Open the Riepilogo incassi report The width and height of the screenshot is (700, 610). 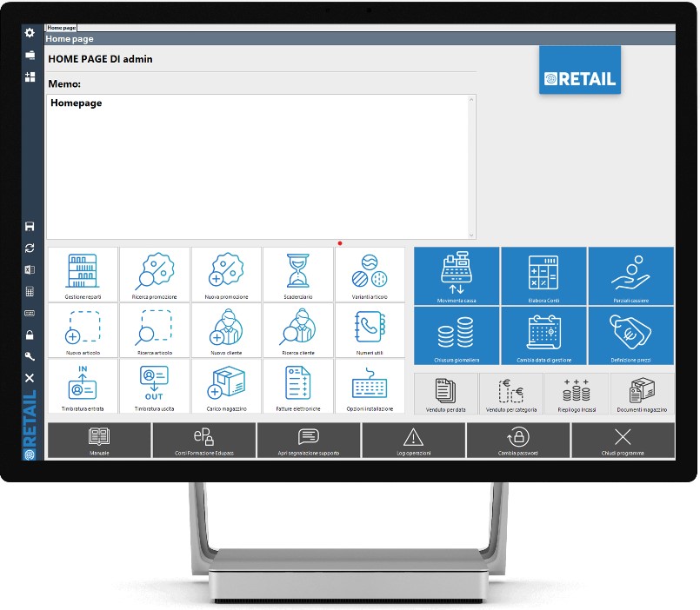(x=577, y=394)
